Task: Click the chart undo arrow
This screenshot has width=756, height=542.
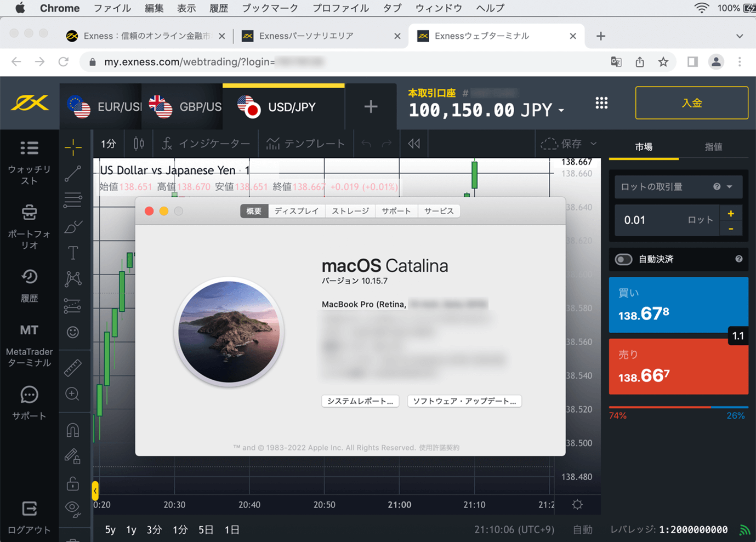Action: [366, 144]
